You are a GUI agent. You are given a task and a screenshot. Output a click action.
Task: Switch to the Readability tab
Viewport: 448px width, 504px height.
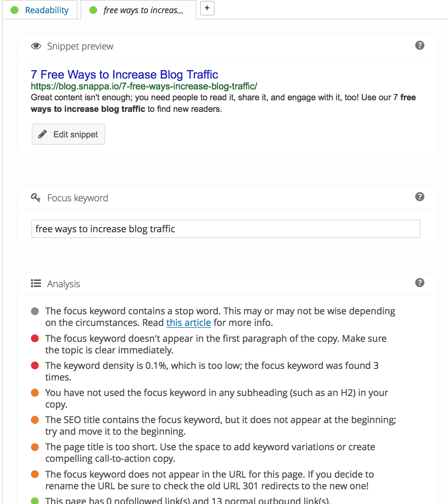point(40,10)
